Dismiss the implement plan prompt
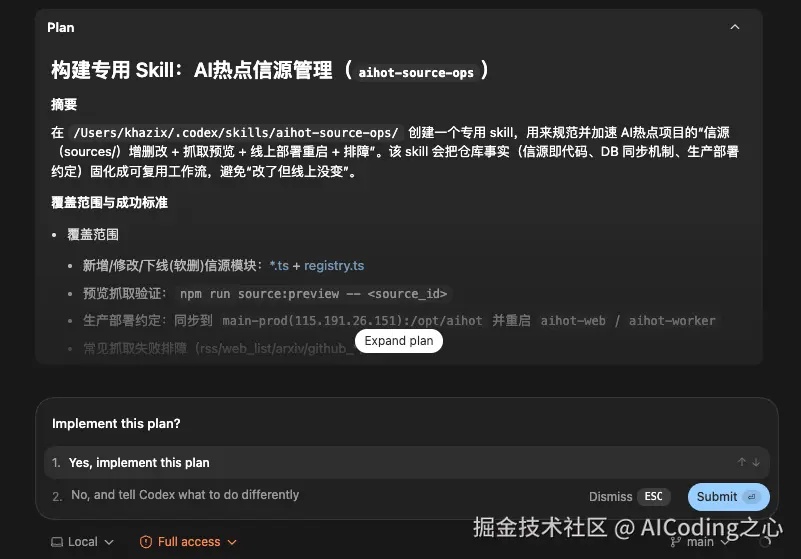 [x=610, y=497]
